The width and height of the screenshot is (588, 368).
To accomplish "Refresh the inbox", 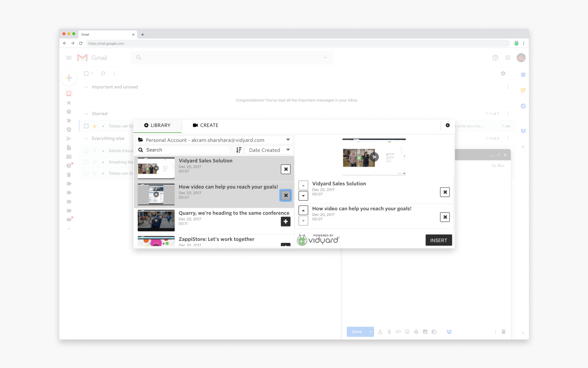I will click(x=103, y=73).
